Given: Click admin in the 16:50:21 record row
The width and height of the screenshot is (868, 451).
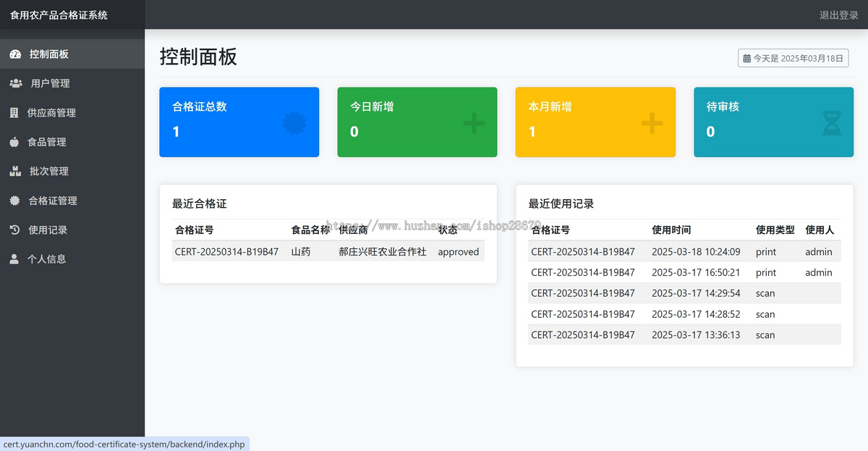Looking at the screenshot, I should pos(819,273).
